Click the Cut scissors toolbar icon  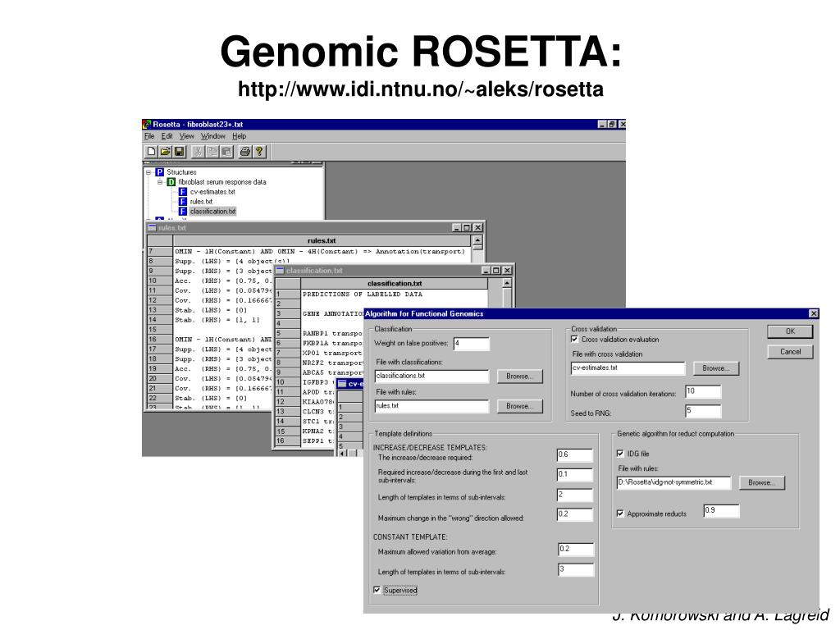click(199, 152)
